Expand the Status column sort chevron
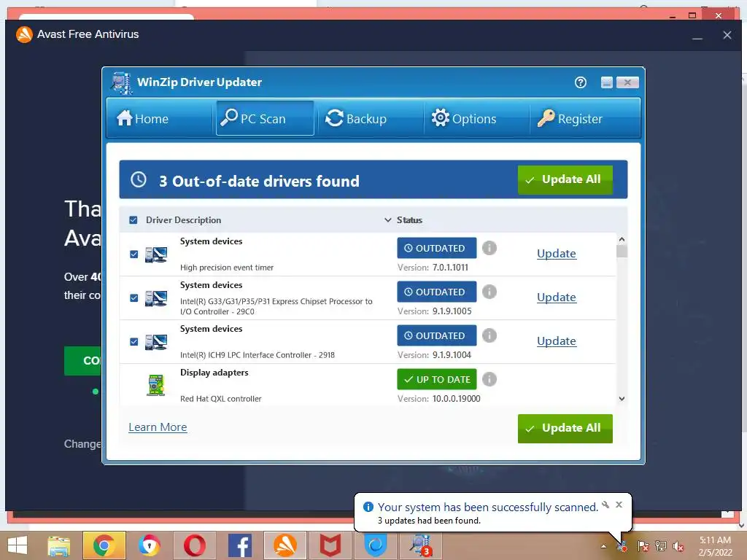 (x=388, y=220)
